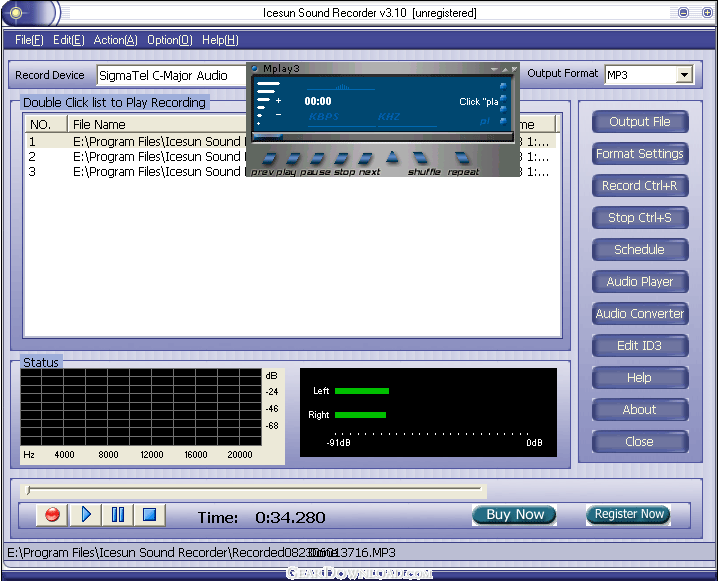Open the Audio Converter

click(x=640, y=314)
